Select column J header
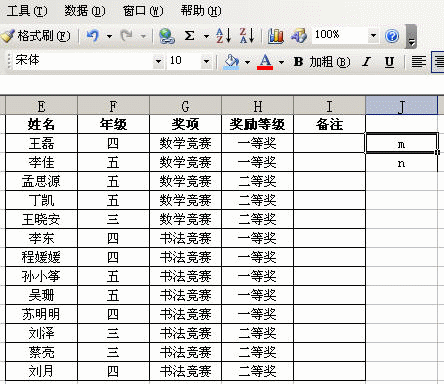This screenshot has height=384, width=444. 401,107
